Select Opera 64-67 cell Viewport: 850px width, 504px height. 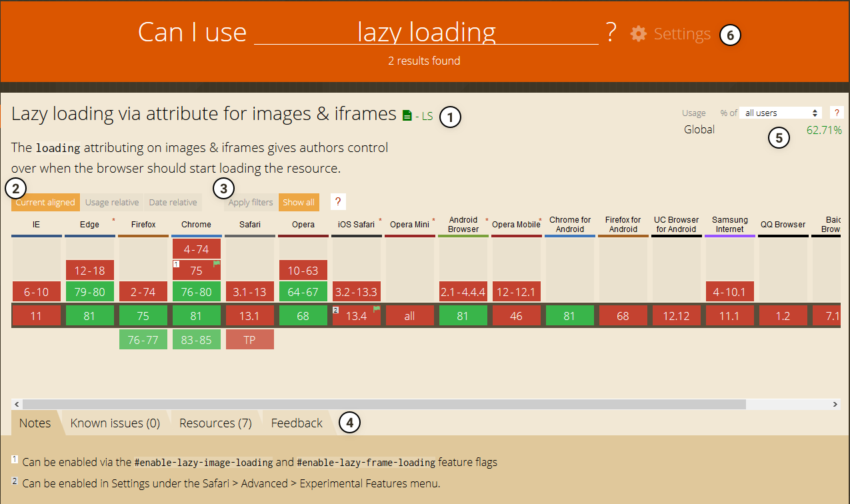click(303, 291)
